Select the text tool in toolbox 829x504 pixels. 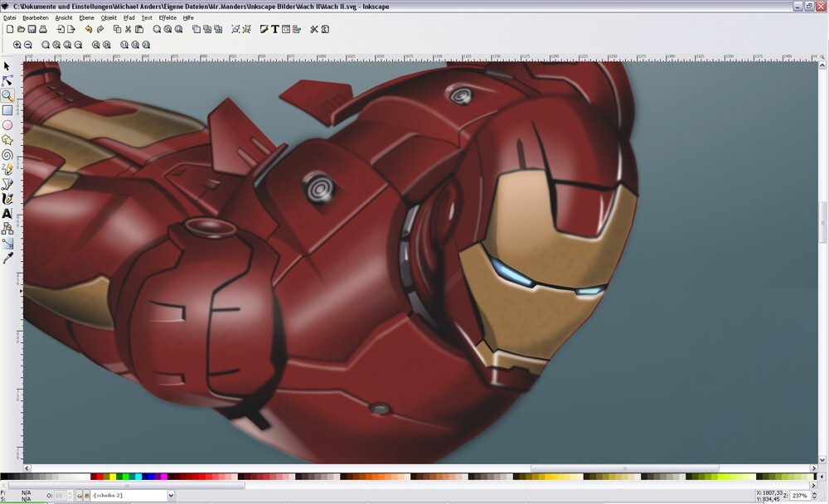[7, 214]
